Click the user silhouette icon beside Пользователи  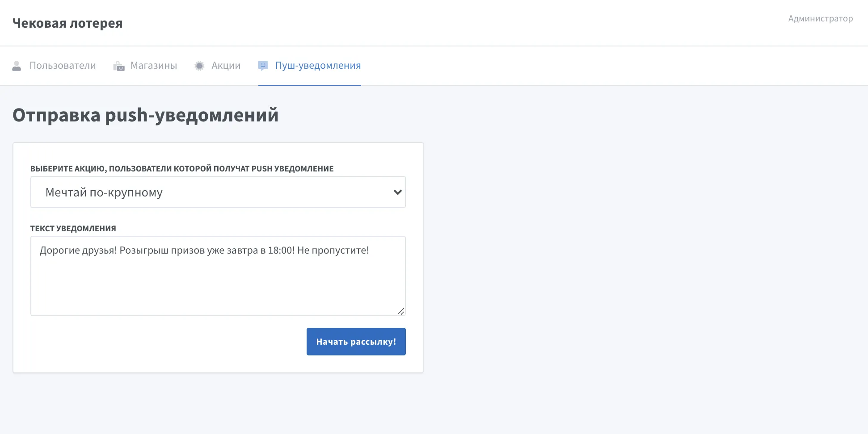coord(17,66)
